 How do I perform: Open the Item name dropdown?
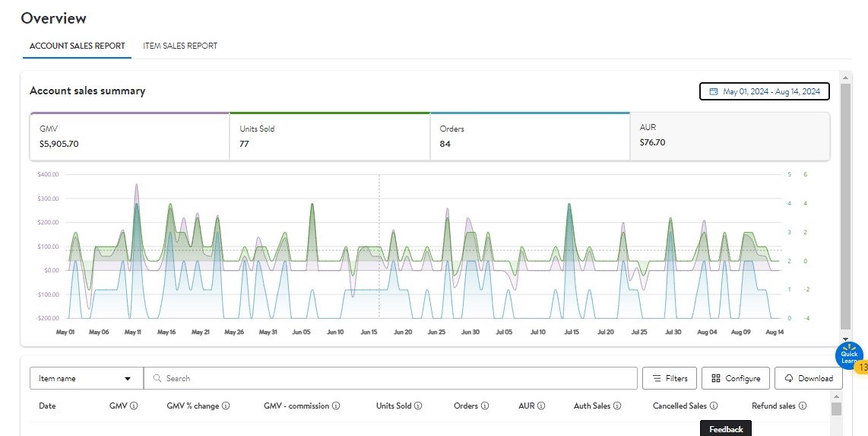point(86,378)
